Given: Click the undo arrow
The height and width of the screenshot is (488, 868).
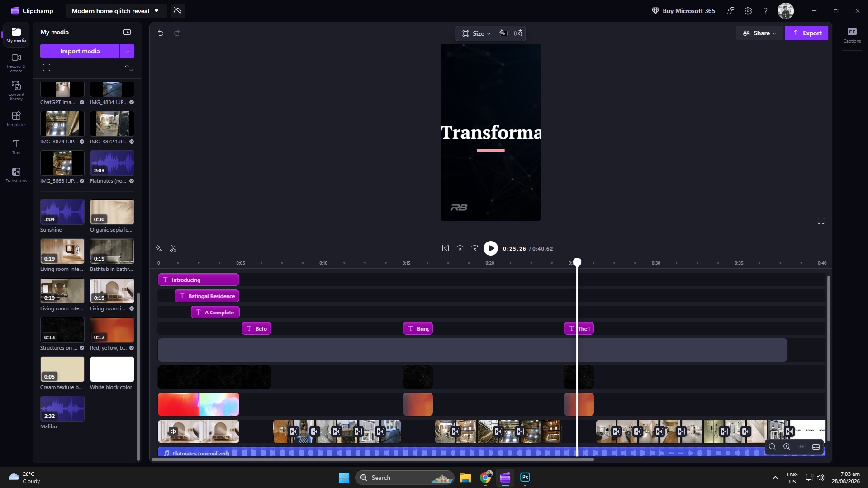Looking at the screenshot, I should pos(161,33).
